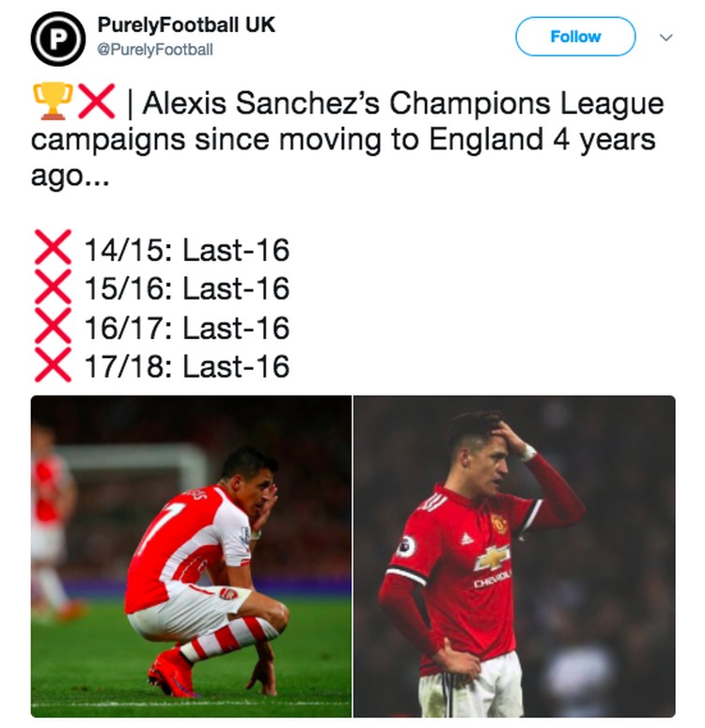705x728 pixels.
Task: Click the red cross next to 15/16
Action: click(x=53, y=288)
